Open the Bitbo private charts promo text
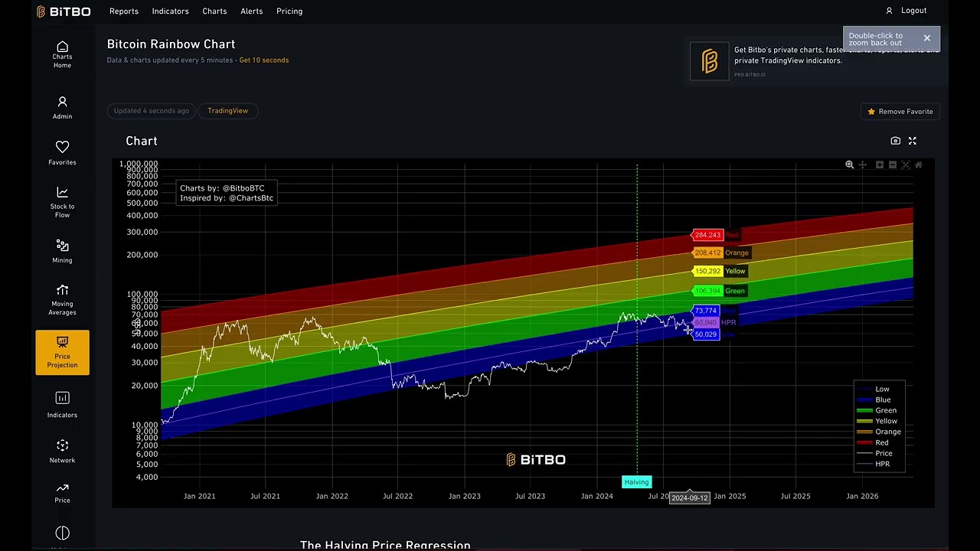Image resolution: width=980 pixels, height=551 pixels. click(836, 55)
